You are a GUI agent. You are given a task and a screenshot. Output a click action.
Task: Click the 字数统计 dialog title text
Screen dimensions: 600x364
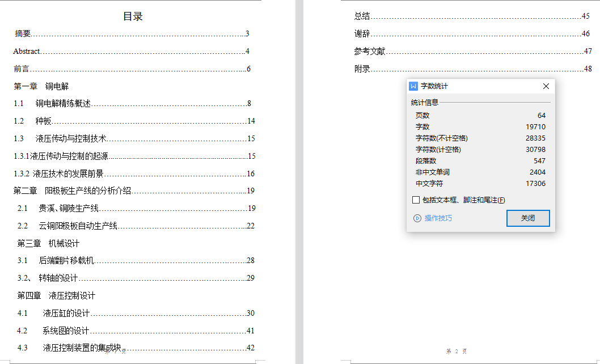click(434, 86)
